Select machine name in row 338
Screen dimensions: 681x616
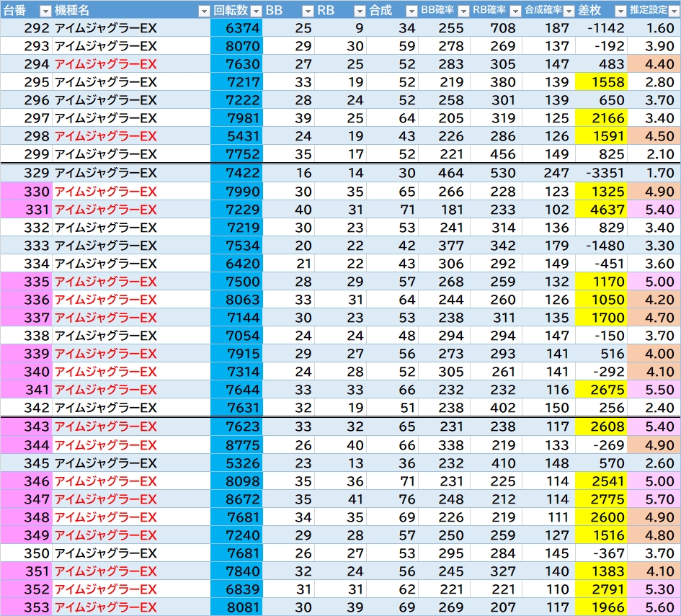click(131, 336)
